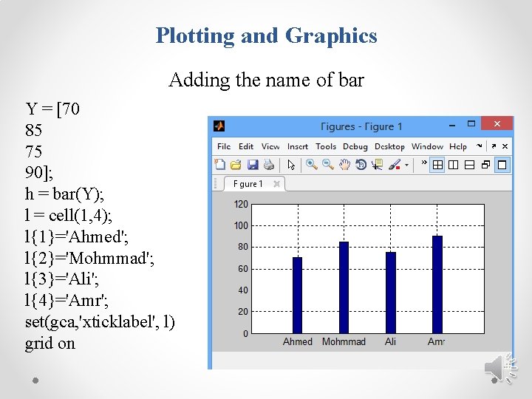Screen dimensions: 532x399
Task: Choose the floating windows layout icon
Action: click(486, 165)
